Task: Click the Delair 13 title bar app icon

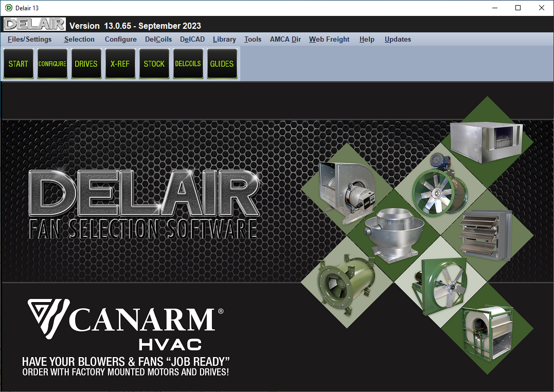Action: pos(8,8)
